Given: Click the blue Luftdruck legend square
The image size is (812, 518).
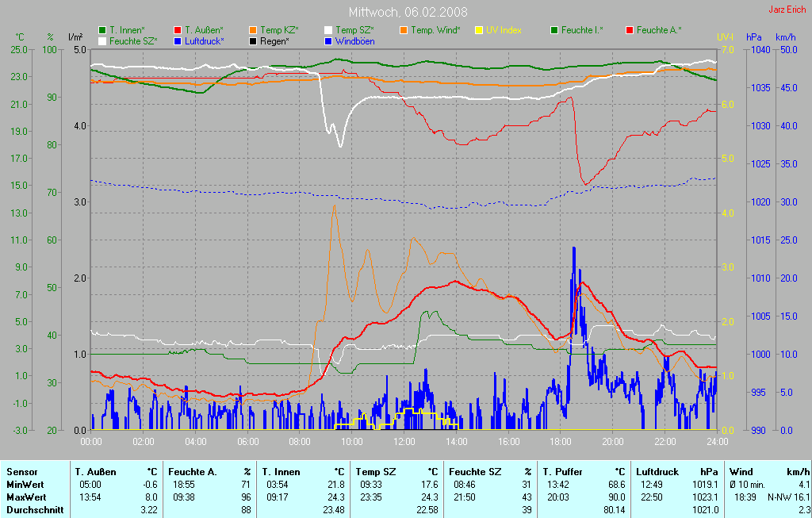Looking at the screenshot, I should click(x=178, y=40).
